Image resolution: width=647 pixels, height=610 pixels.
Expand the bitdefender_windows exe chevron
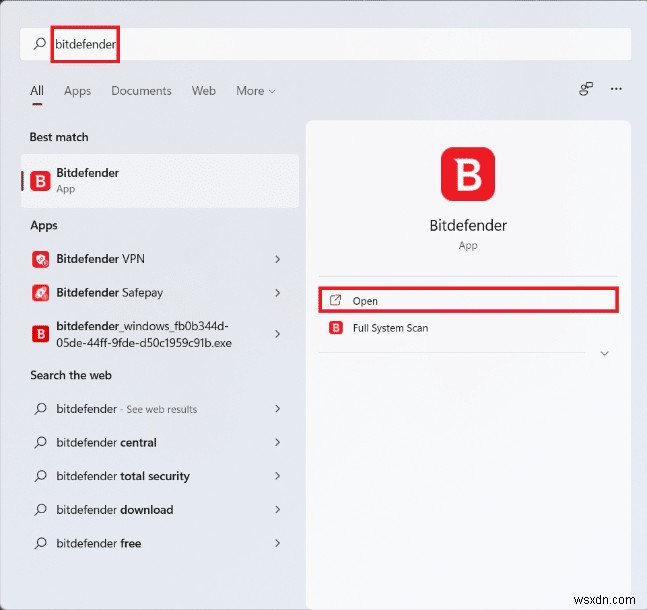(278, 334)
